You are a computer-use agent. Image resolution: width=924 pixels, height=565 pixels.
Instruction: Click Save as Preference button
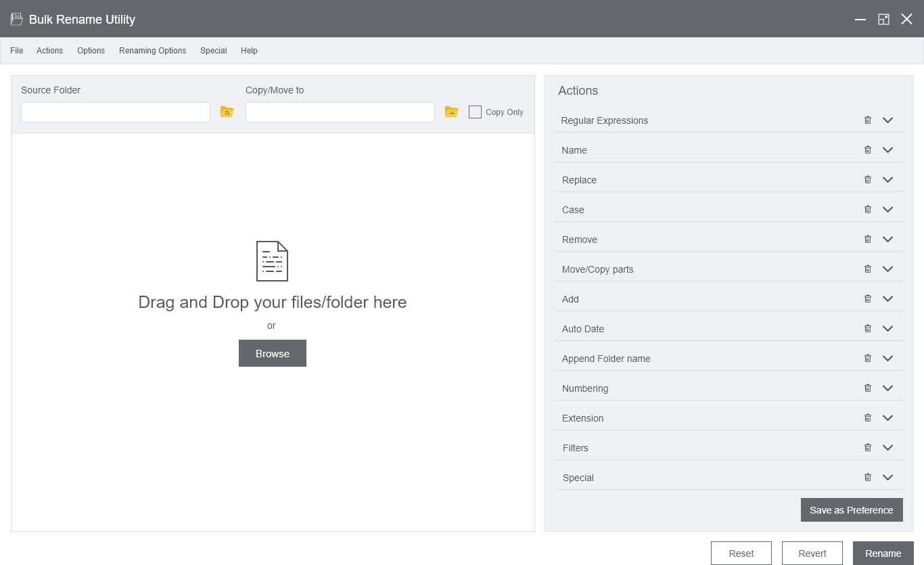pos(852,510)
